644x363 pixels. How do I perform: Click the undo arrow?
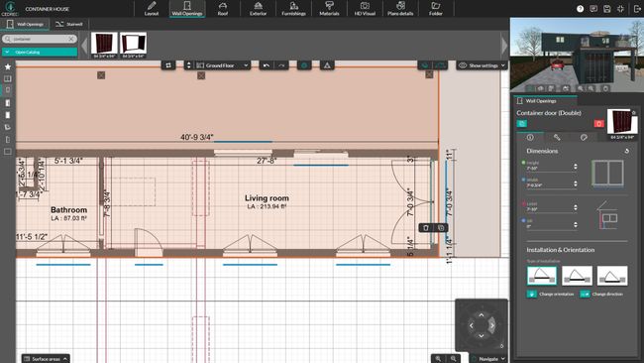(267, 65)
